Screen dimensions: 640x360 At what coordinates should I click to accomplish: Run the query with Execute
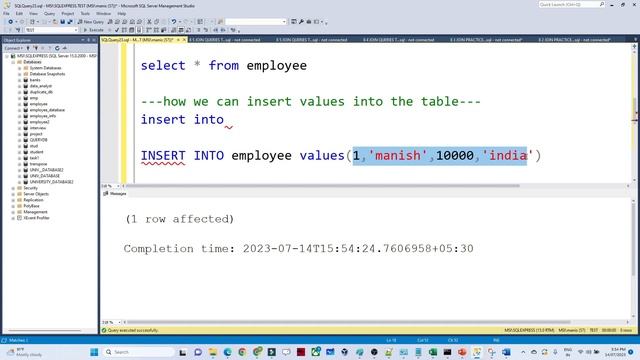tap(93, 30)
